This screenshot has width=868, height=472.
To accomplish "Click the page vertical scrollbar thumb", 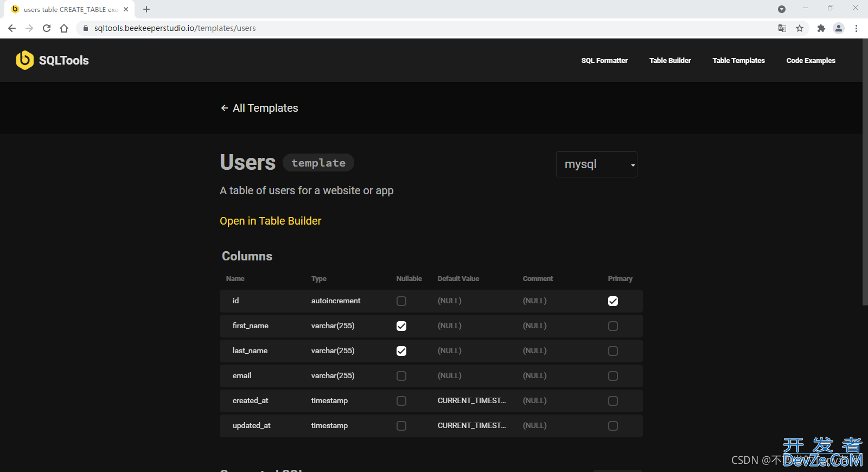I will tap(865, 172).
